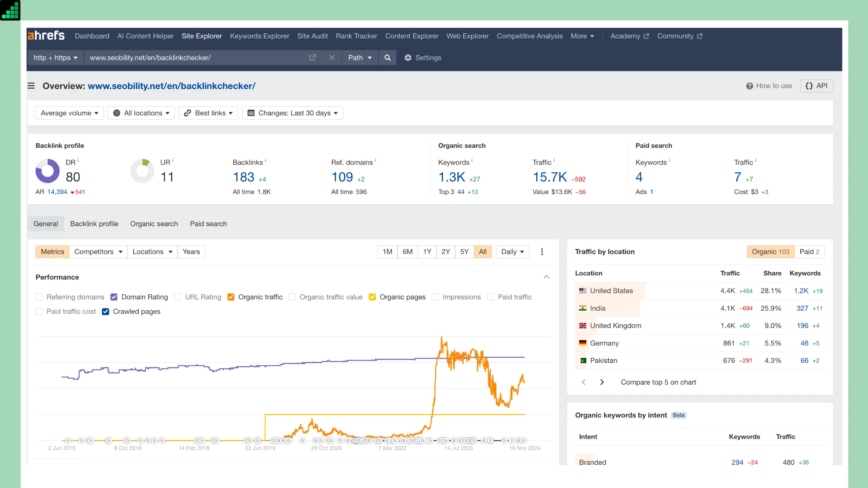Click the ahrefs logo
The width and height of the screenshot is (868, 488).
point(46,36)
